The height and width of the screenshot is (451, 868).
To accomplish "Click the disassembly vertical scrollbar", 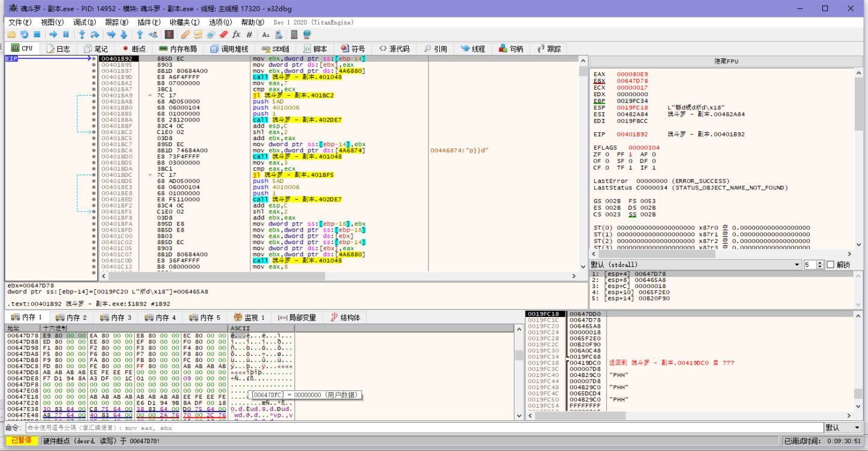I will 583,162.
